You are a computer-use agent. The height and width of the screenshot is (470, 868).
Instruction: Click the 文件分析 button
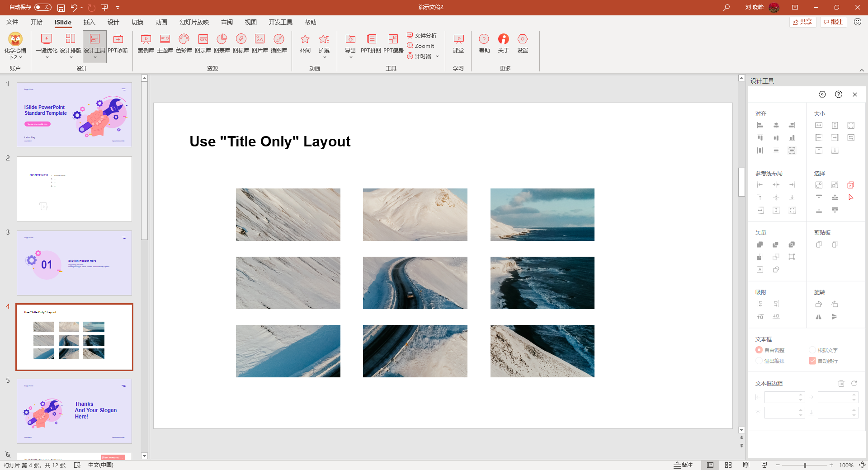[422, 35]
